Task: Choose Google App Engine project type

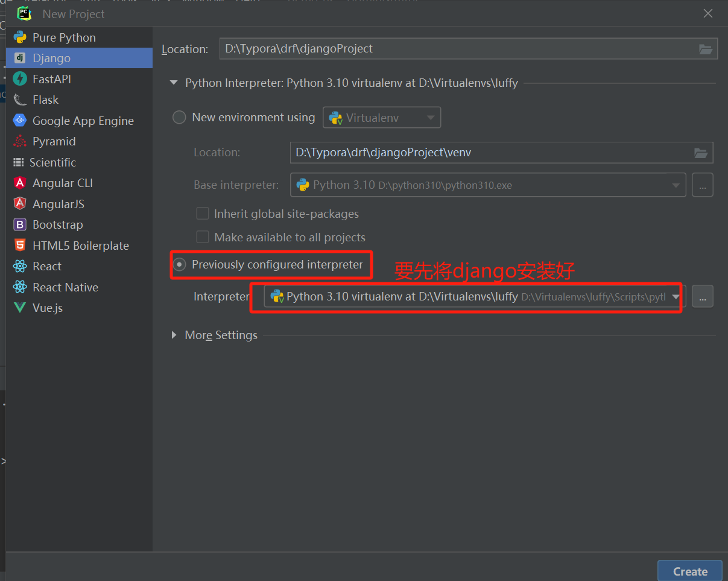Action: coord(79,121)
